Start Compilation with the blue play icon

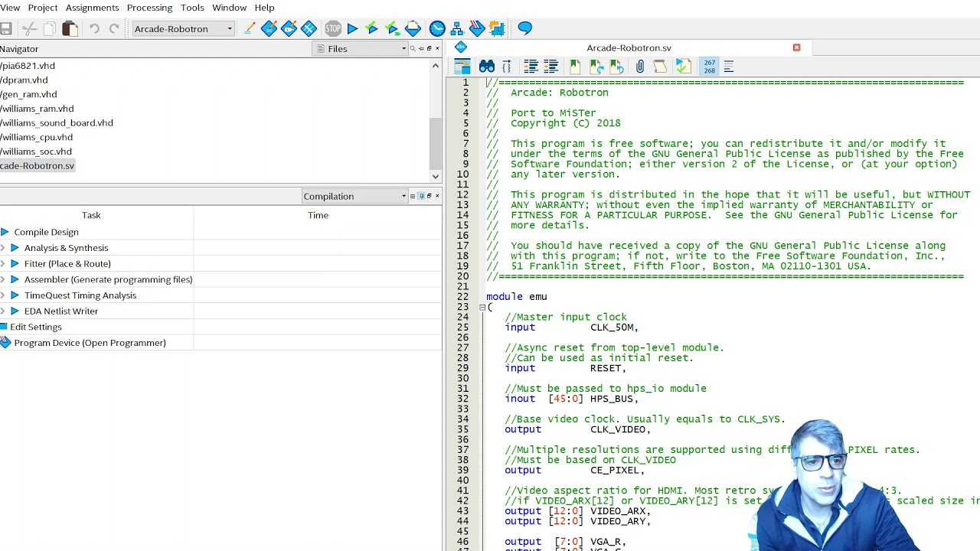(352, 29)
